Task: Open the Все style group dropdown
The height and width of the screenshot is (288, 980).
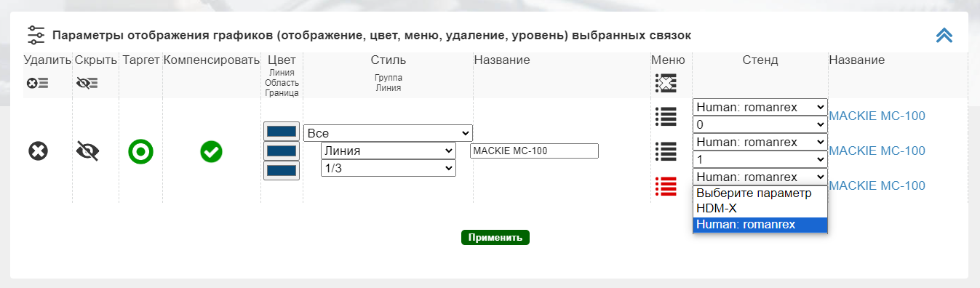Action: (x=388, y=133)
